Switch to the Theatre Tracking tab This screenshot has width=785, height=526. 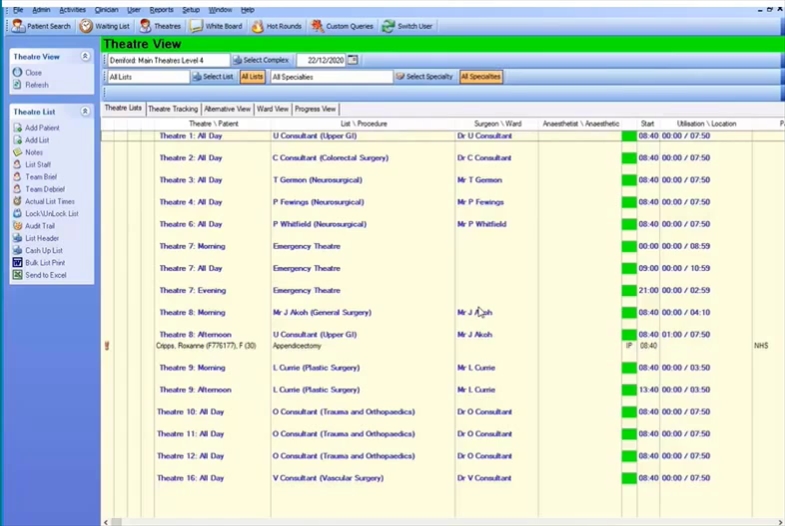click(173, 109)
